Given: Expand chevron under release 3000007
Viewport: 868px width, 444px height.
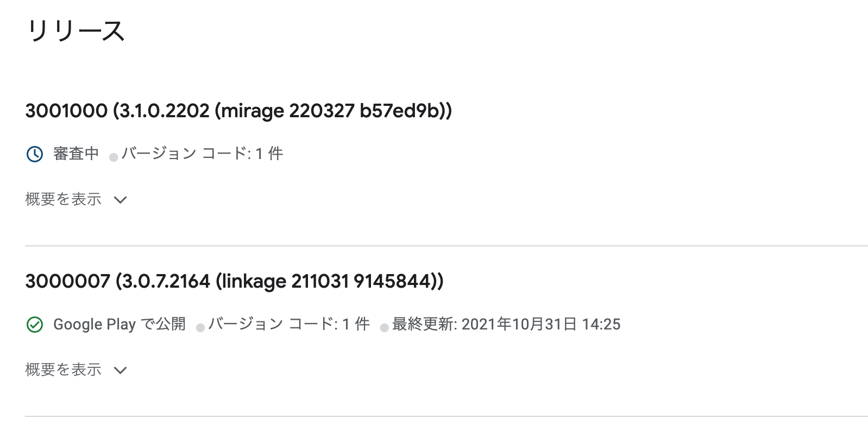Looking at the screenshot, I should pos(121,370).
